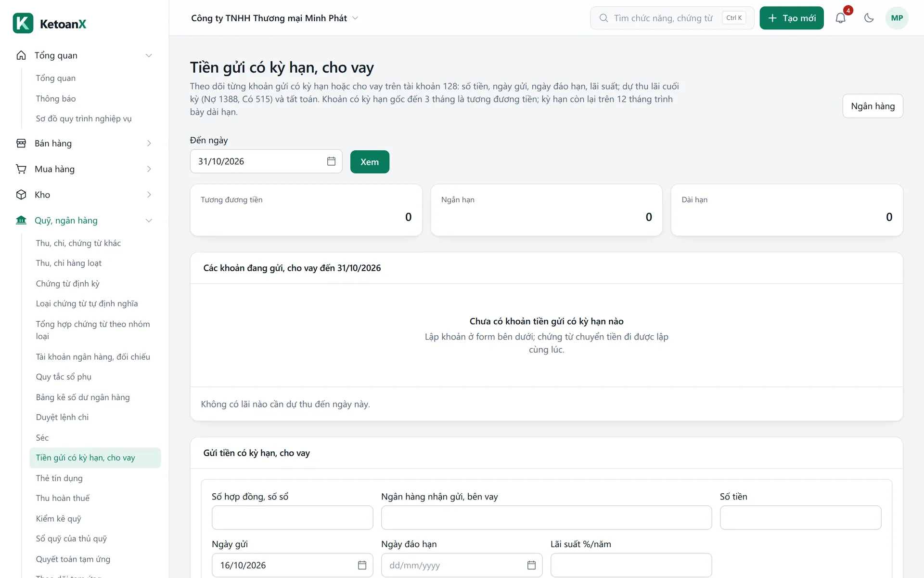Open calendar picker for Ngày đáo hạn
Image resolution: width=924 pixels, height=578 pixels.
coord(531,565)
